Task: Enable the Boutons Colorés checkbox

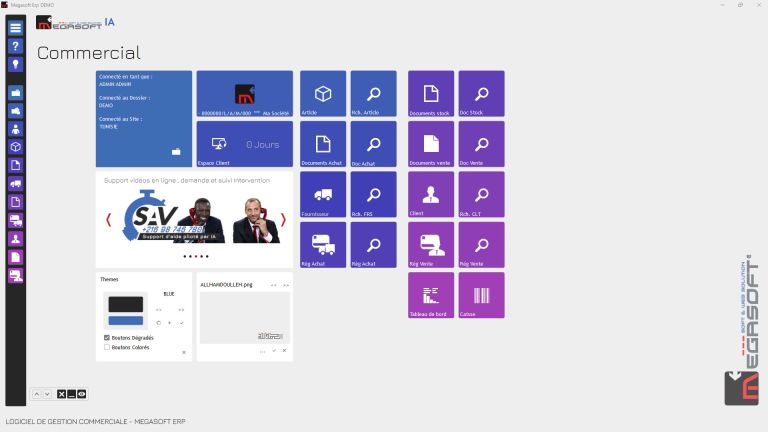Action: (x=107, y=347)
